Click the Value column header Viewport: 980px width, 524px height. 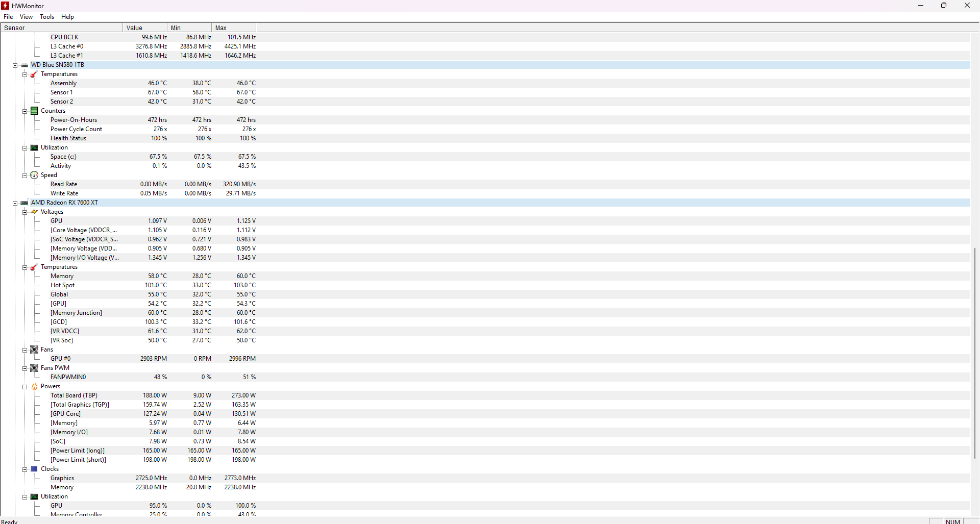(145, 28)
